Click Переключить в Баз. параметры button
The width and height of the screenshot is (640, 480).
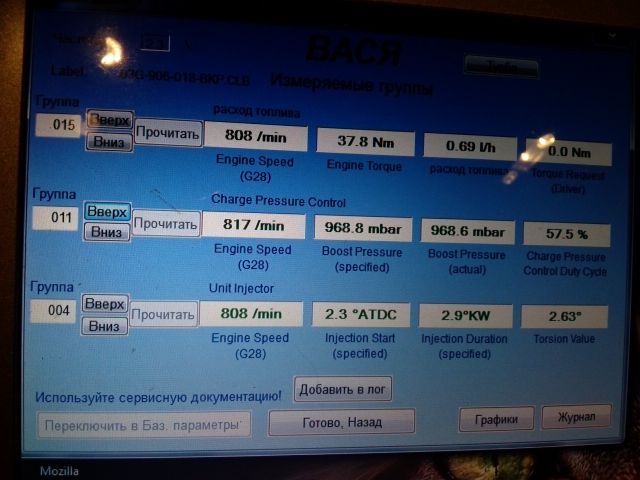pos(144,424)
